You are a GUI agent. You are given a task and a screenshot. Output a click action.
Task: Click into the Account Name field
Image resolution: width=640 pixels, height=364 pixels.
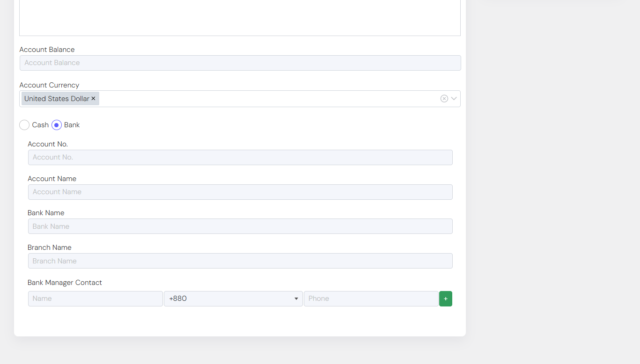pos(240,192)
